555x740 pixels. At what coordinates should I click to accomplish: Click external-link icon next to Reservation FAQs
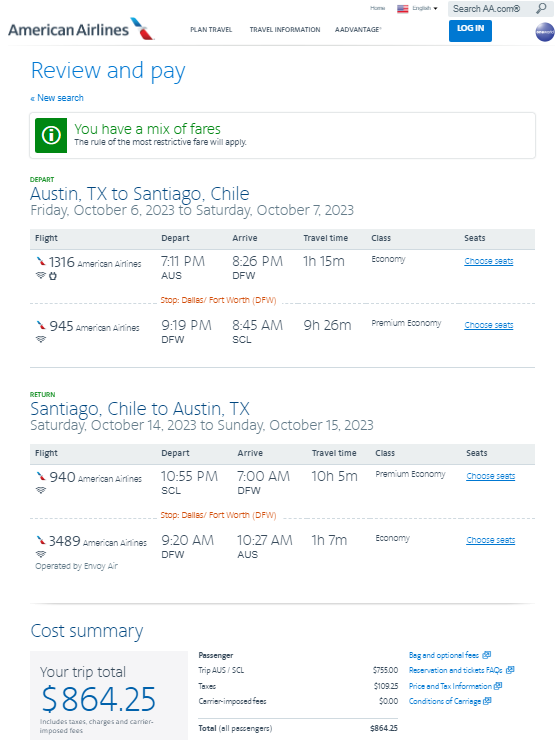[510, 670]
